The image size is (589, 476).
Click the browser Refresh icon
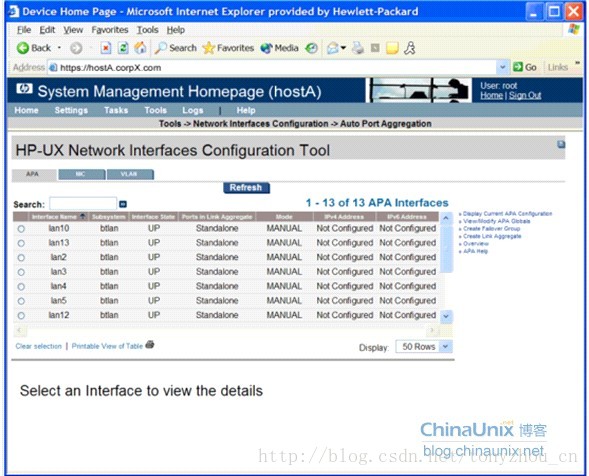click(123, 48)
